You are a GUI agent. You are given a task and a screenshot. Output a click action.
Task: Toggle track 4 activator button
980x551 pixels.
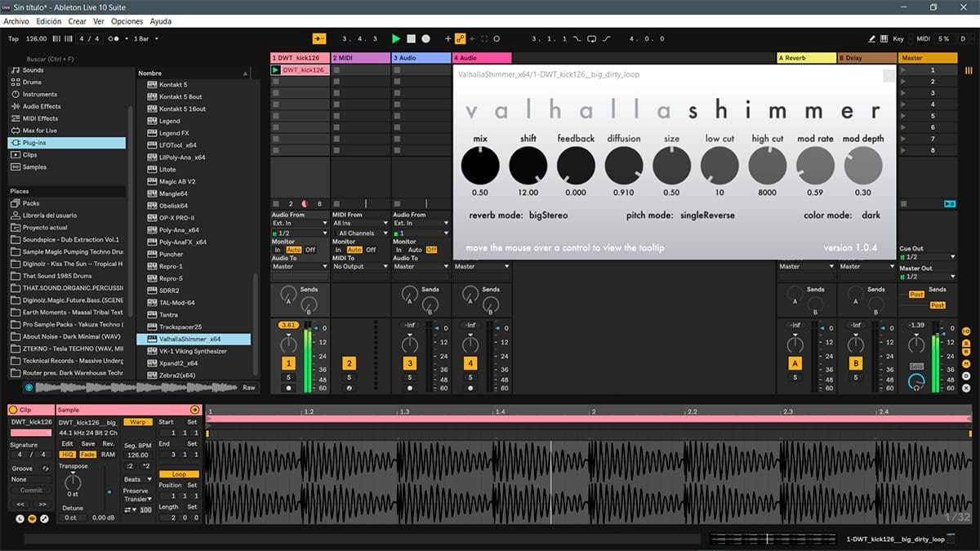click(x=470, y=363)
